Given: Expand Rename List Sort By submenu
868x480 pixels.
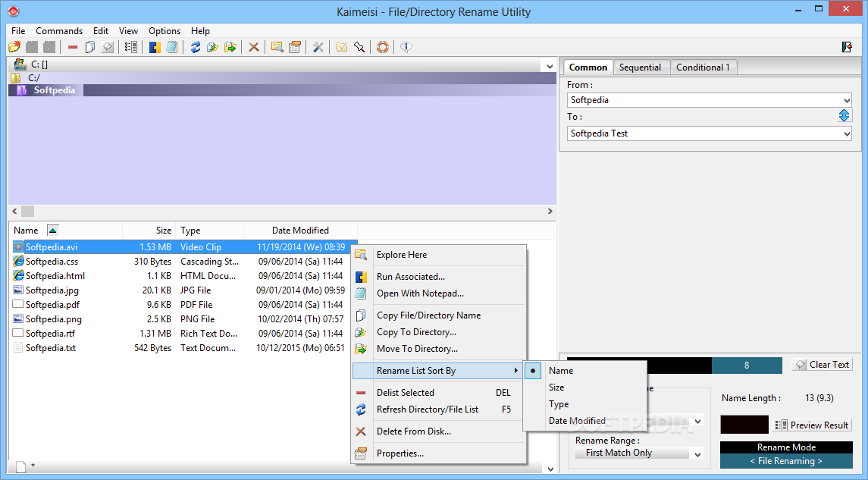Looking at the screenshot, I should click(436, 370).
